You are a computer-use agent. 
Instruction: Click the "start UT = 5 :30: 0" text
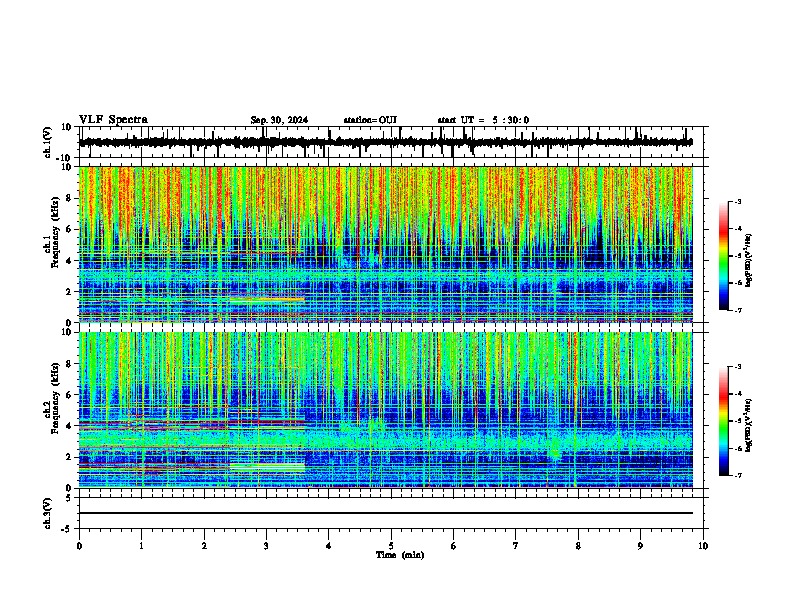click(x=483, y=120)
